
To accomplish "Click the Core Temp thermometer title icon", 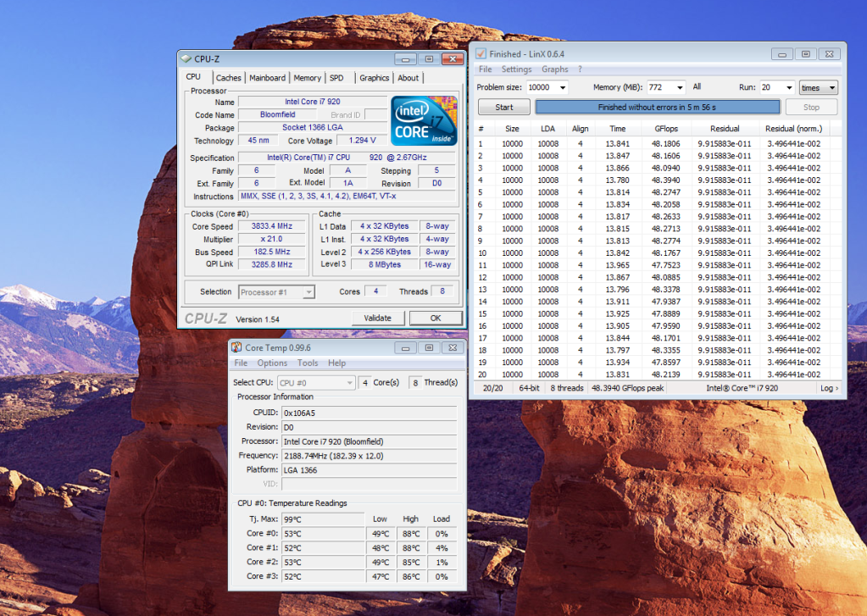I will point(236,347).
